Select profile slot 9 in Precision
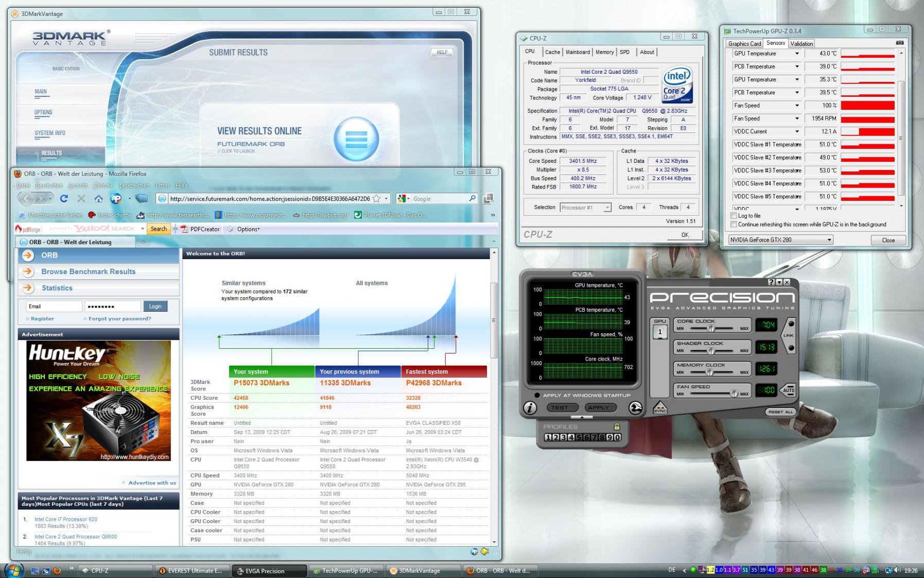Screen dimensions: 924x578 [x=609, y=437]
